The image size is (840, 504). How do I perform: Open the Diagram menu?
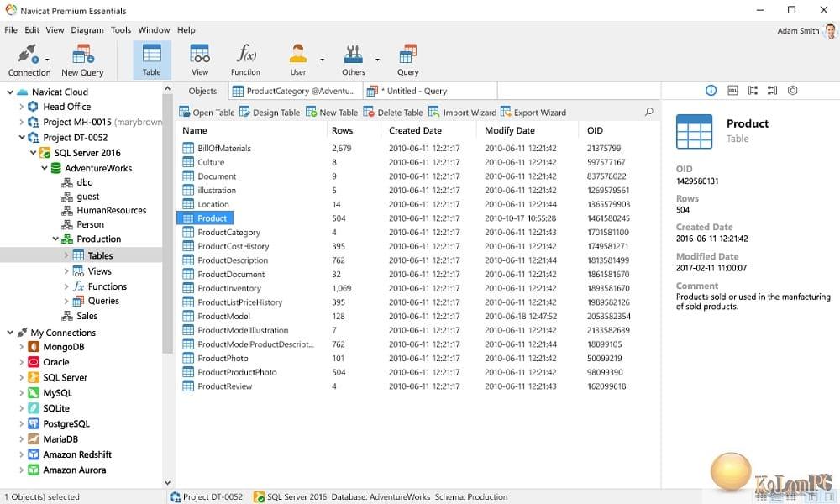tap(87, 30)
